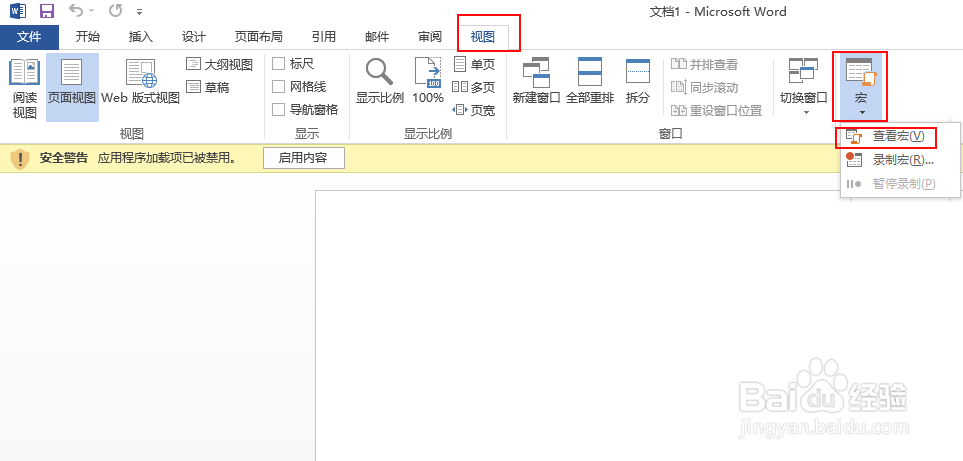Open the 文件 tab
Viewport: 963px width, 461px height.
29,37
